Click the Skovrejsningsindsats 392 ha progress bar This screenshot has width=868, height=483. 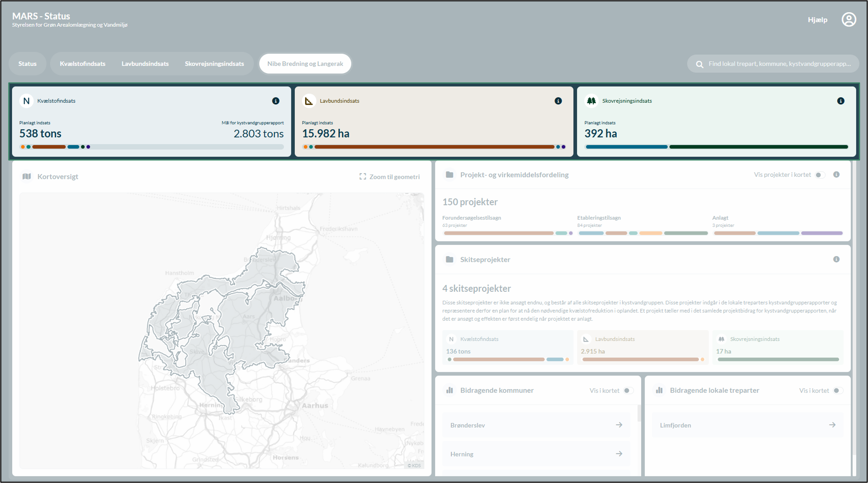[717, 147]
